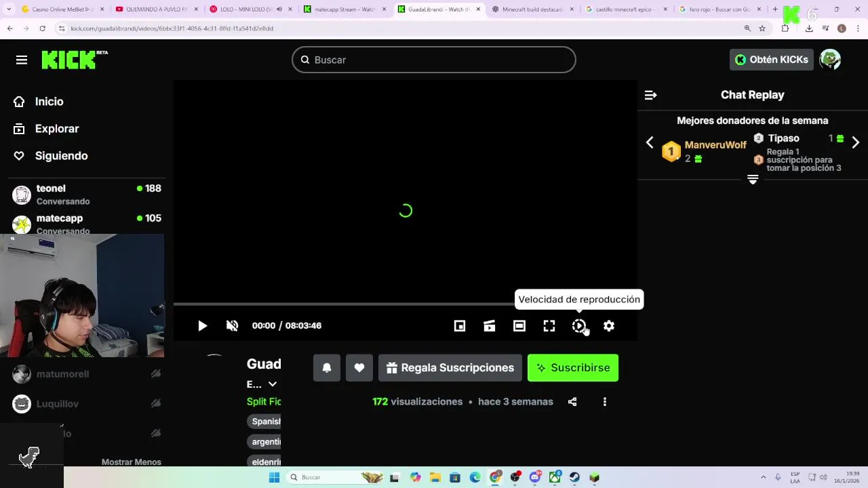Click Mostrar Menos
Image resolution: width=868 pixels, height=488 pixels.
132,462
